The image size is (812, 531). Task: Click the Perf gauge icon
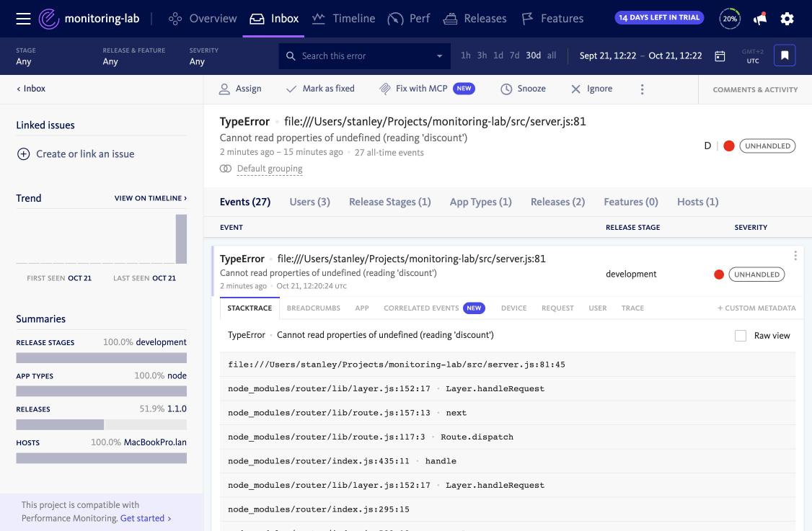click(x=395, y=19)
